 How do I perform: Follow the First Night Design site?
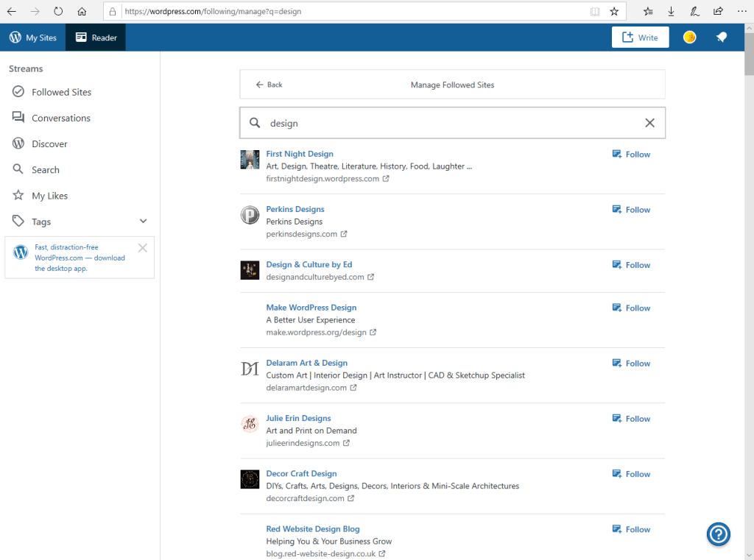tap(631, 155)
